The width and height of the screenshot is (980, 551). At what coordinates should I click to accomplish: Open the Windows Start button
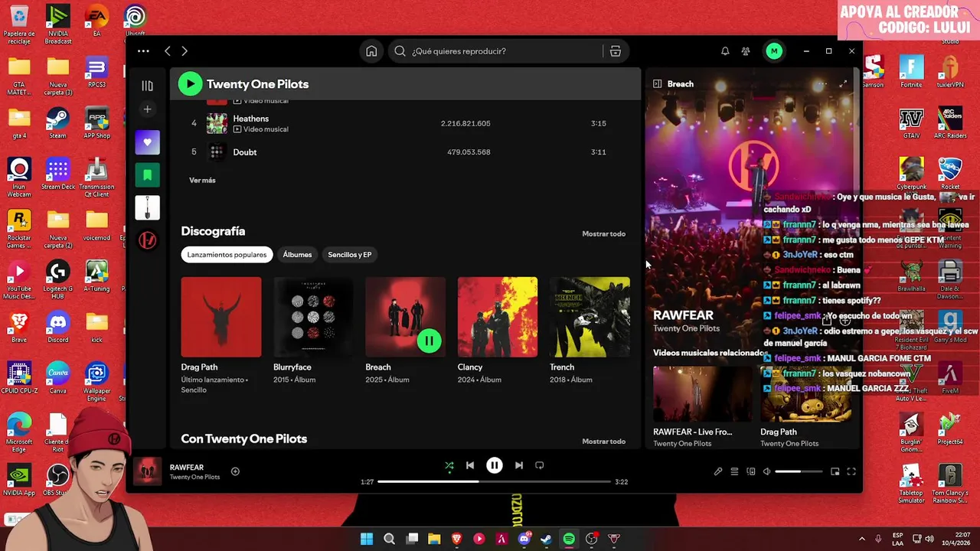pyautogui.click(x=367, y=539)
